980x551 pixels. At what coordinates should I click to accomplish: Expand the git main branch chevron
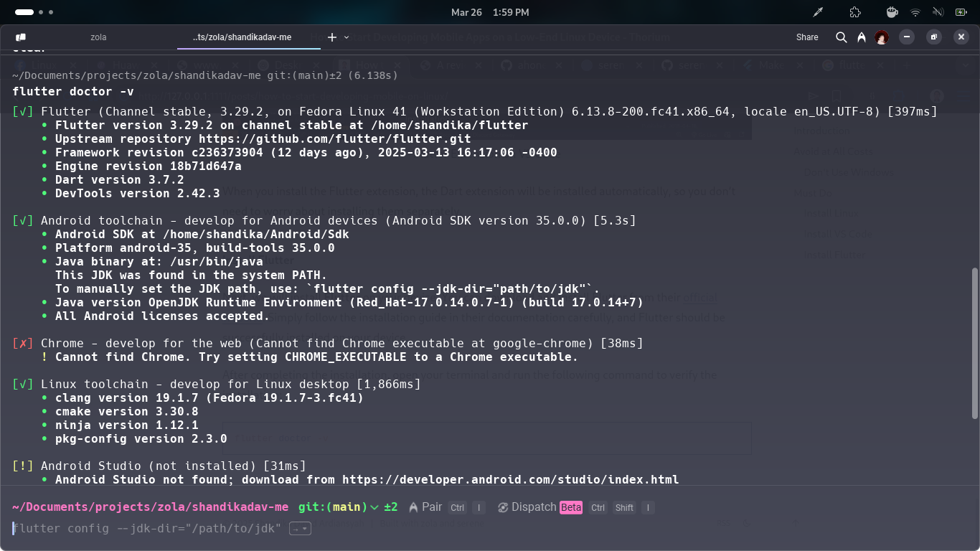374,507
